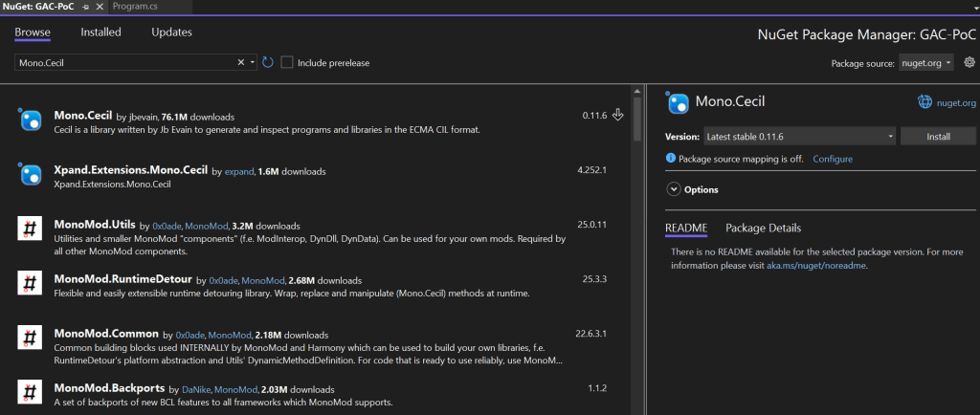Click the Configure link for source mapping
980x415 pixels.
point(832,159)
